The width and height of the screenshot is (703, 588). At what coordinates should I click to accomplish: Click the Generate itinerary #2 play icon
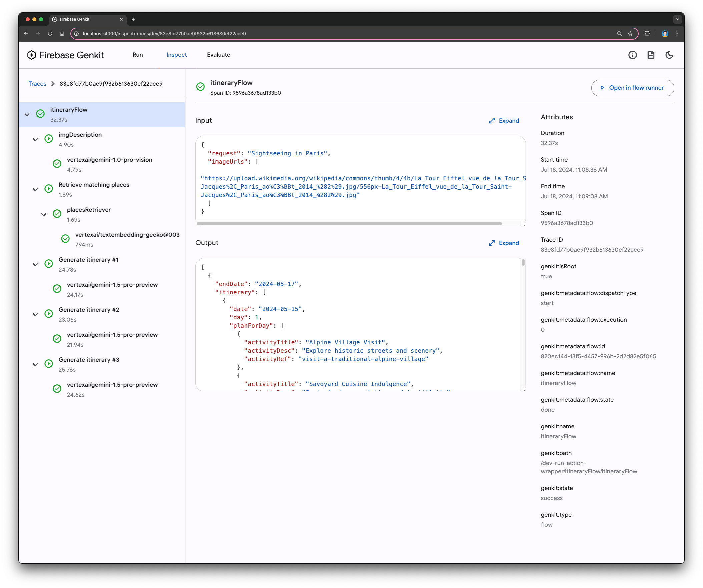pos(49,314)
